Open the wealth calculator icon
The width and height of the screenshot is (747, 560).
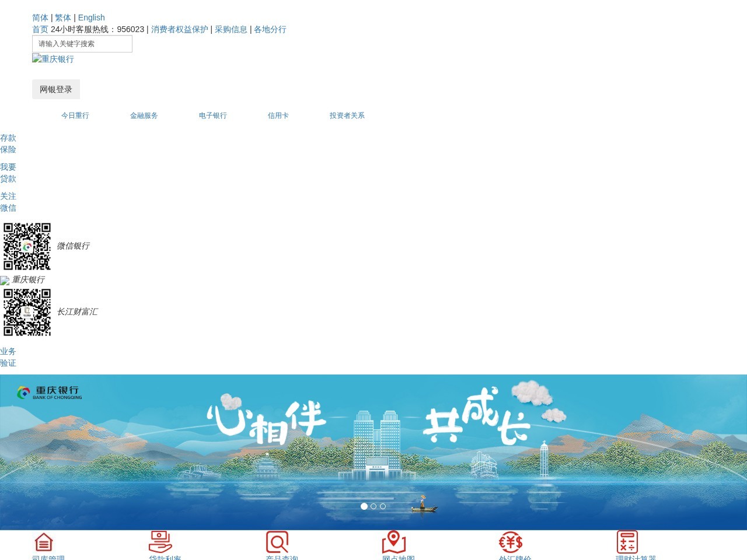click(x=627, y=542)
